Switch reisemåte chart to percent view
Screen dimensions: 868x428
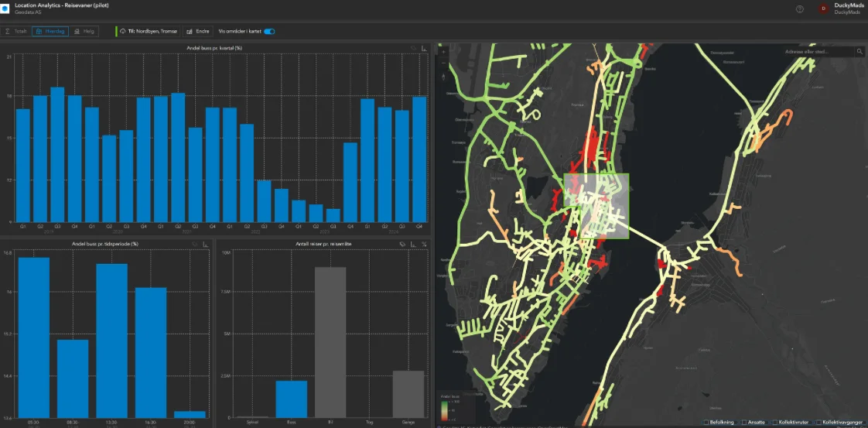pyautogui.click(x=424, y=244)
